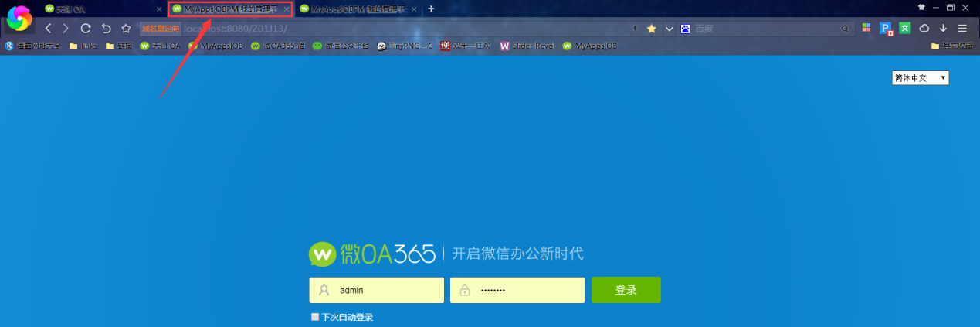Click the undo closed tab icon
The image size is (980, 327).
(x=107, y=28)
